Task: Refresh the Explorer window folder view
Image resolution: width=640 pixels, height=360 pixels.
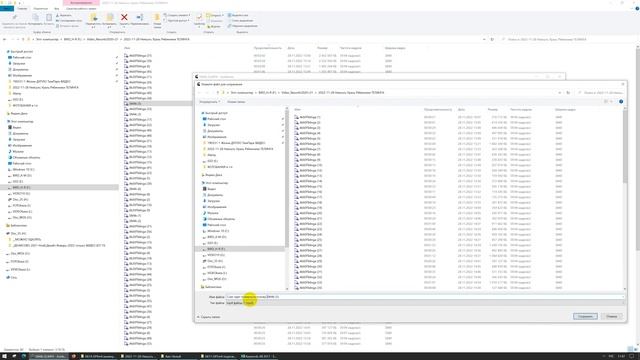Action: (492, 39)
